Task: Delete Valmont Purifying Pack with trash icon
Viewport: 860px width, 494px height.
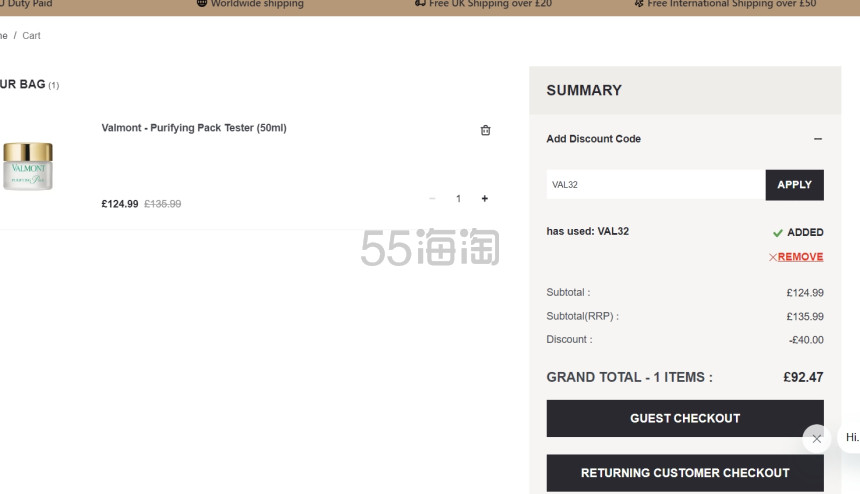Action: tap(485, 130)
